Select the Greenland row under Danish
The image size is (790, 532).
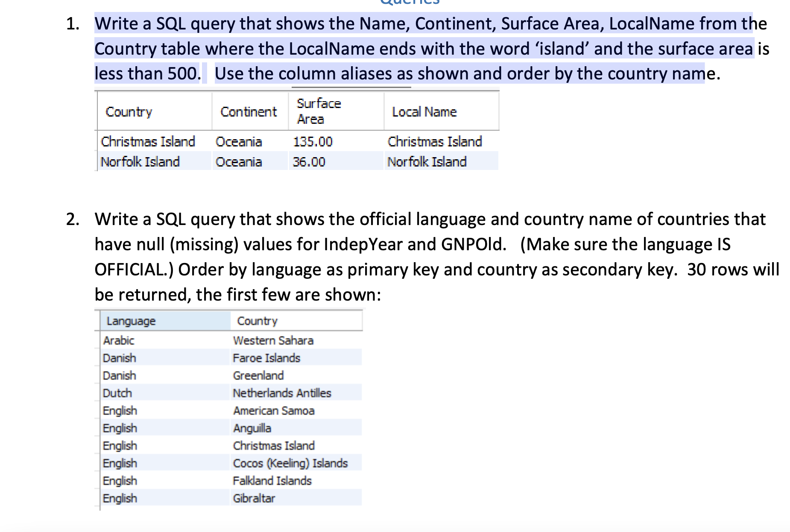[x=258, y=375]
